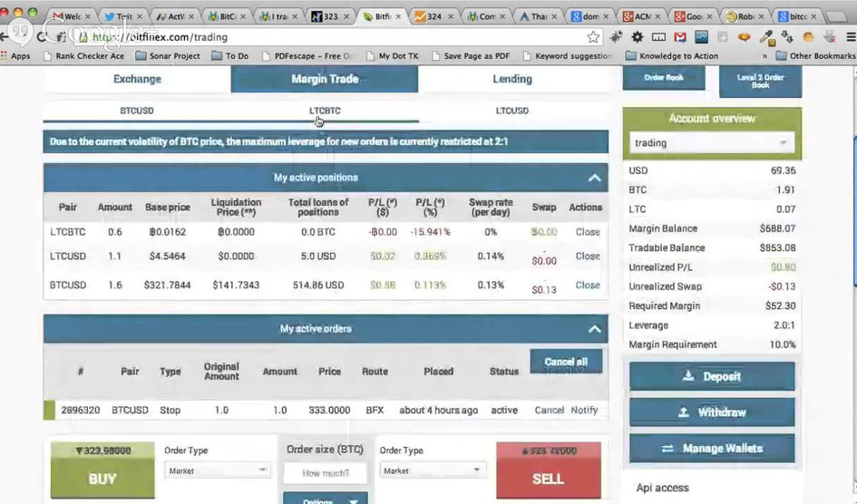Click the Leverage 2.0:1 value
Viewport: 857px width, 504px height.
pyautogui.click(x=784, y=325)
